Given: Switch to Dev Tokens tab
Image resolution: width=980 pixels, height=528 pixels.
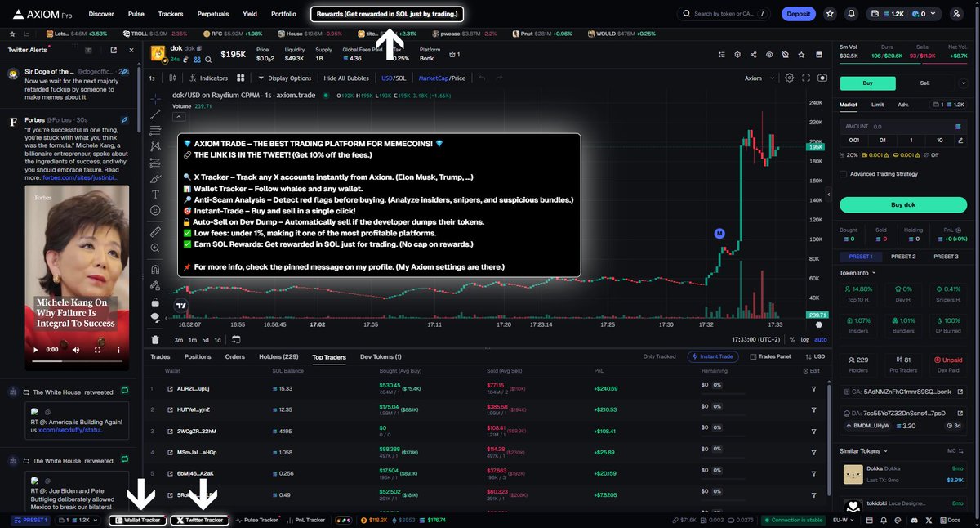Looking at the screenshot, I should (381, 356).
